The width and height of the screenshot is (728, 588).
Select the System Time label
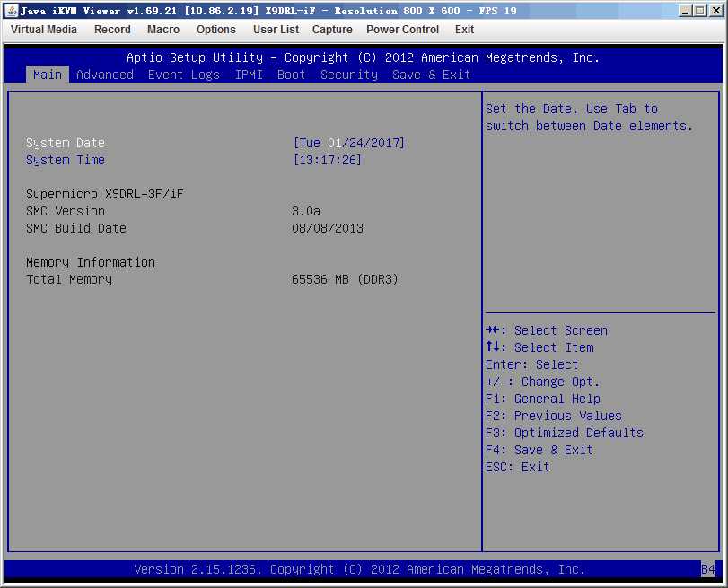pyautogui.click(x=66, y=160)
